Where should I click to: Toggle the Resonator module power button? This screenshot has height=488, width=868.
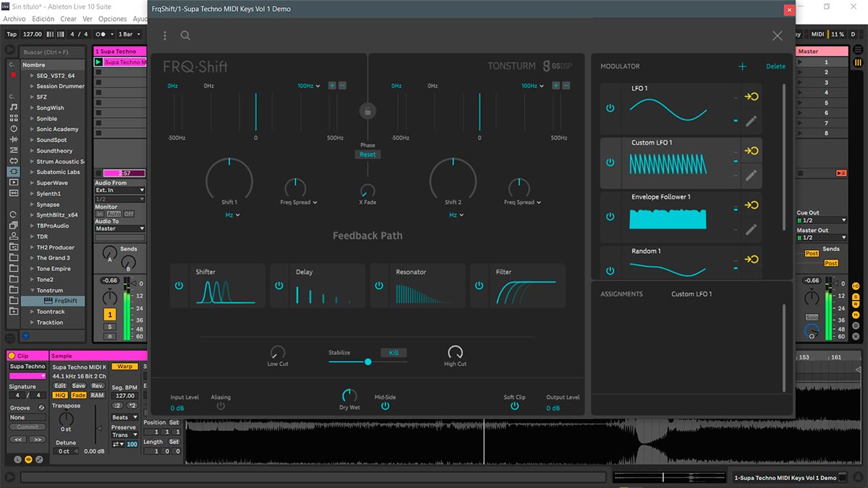tap(378, 286)
